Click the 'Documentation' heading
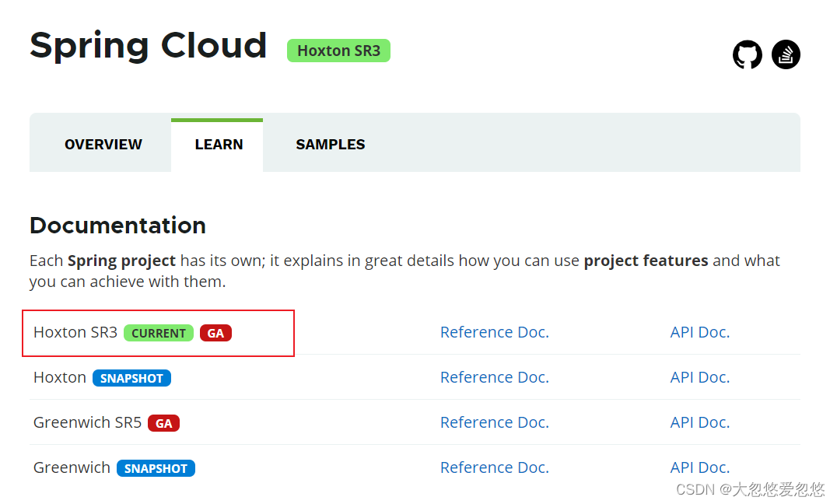Screen dimensions: 837x504 point(118,226)
